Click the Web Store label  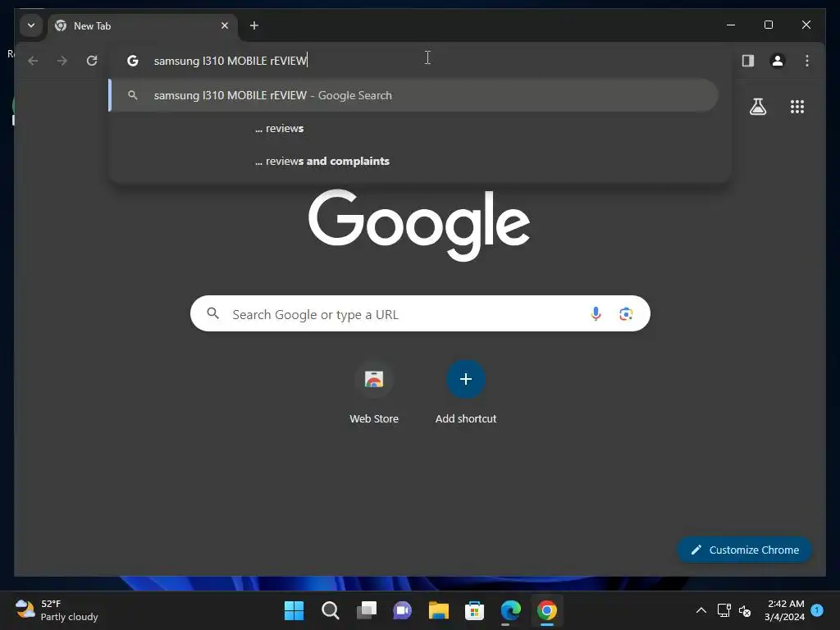[374, 419]
